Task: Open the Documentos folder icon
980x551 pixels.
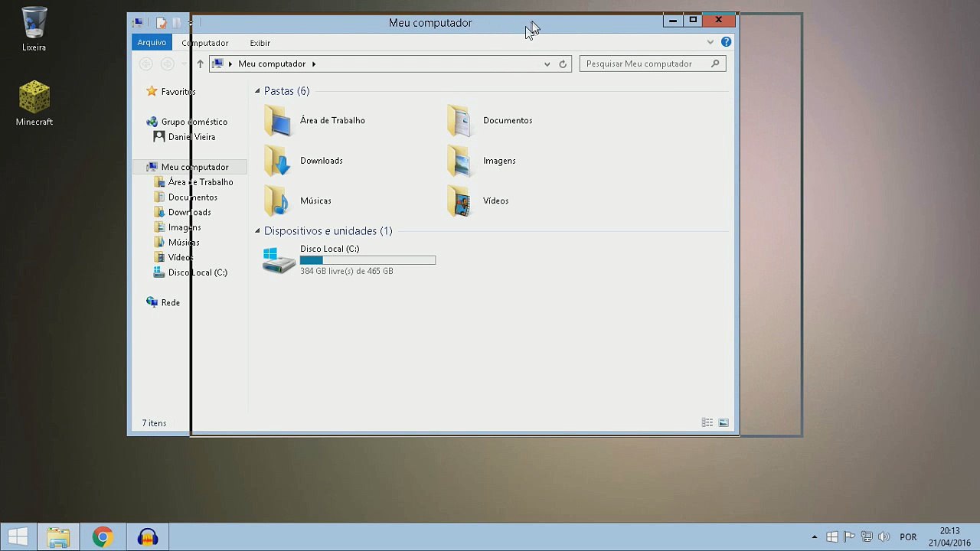Action: tap(459, 121)
